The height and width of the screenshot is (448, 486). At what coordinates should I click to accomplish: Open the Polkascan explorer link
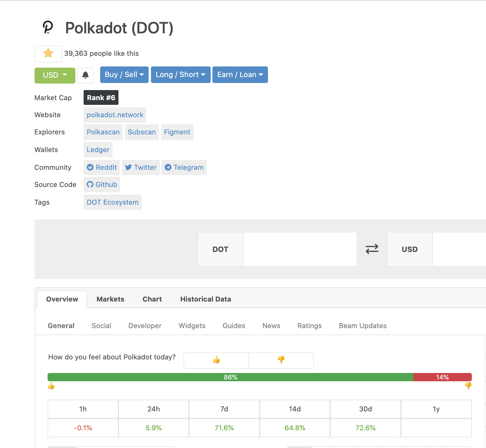pos(103,132)
